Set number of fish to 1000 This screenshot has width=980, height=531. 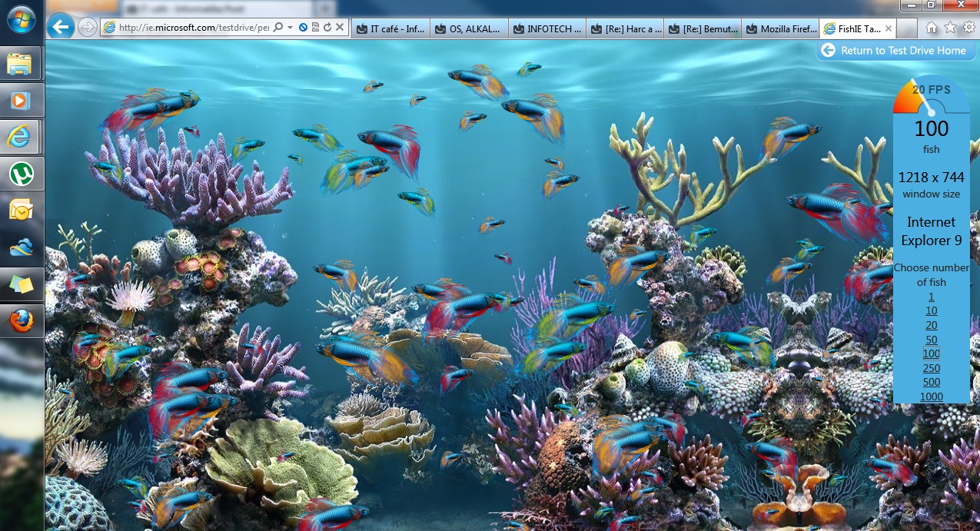click(931, 397)
